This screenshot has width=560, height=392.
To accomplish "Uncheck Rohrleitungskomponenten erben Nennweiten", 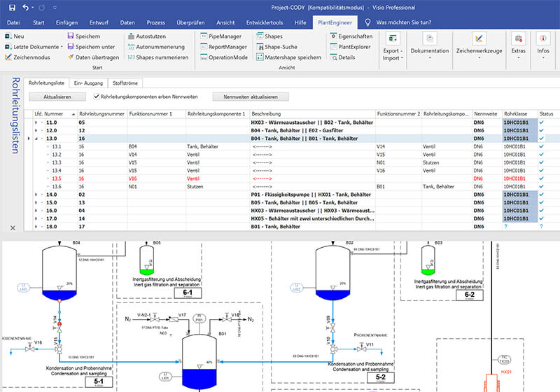I will click(x=97, y=97).
